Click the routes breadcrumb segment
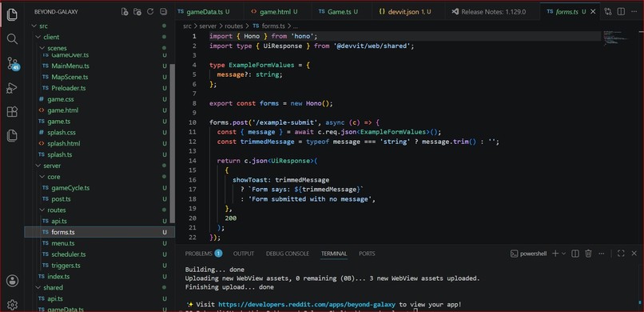This screenshot has width=644, height=312. pyautogui.click(x=233, y=26)
